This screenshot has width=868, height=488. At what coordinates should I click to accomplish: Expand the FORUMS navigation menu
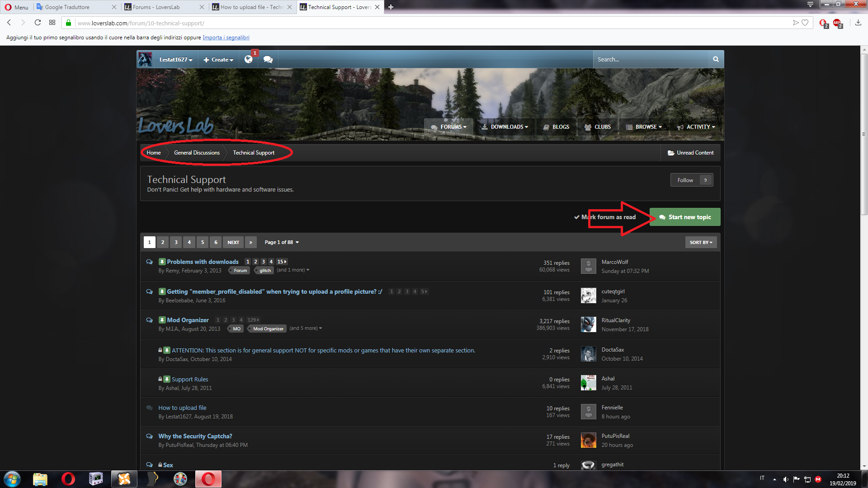(448, 127)
